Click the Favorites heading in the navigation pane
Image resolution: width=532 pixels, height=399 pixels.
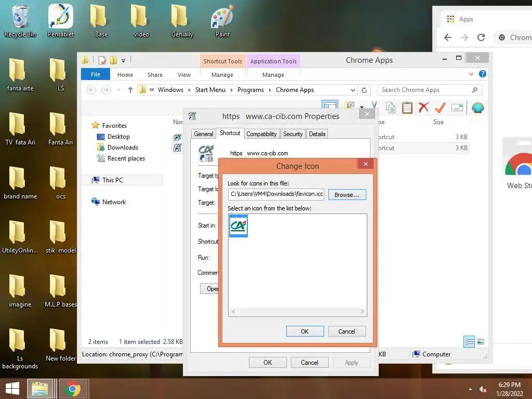(x=114, y=126)
